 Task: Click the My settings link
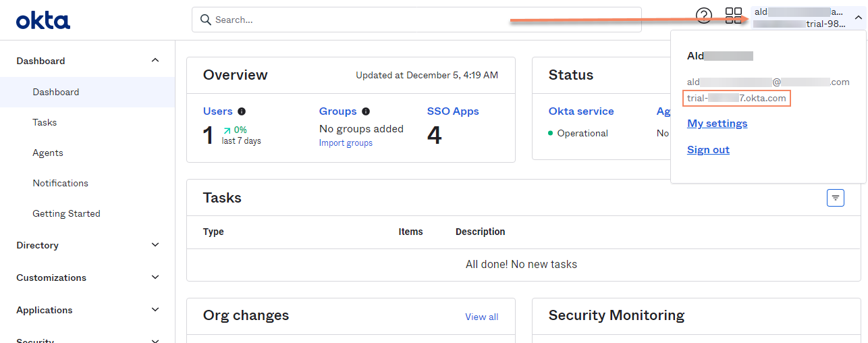pos(717,124)
